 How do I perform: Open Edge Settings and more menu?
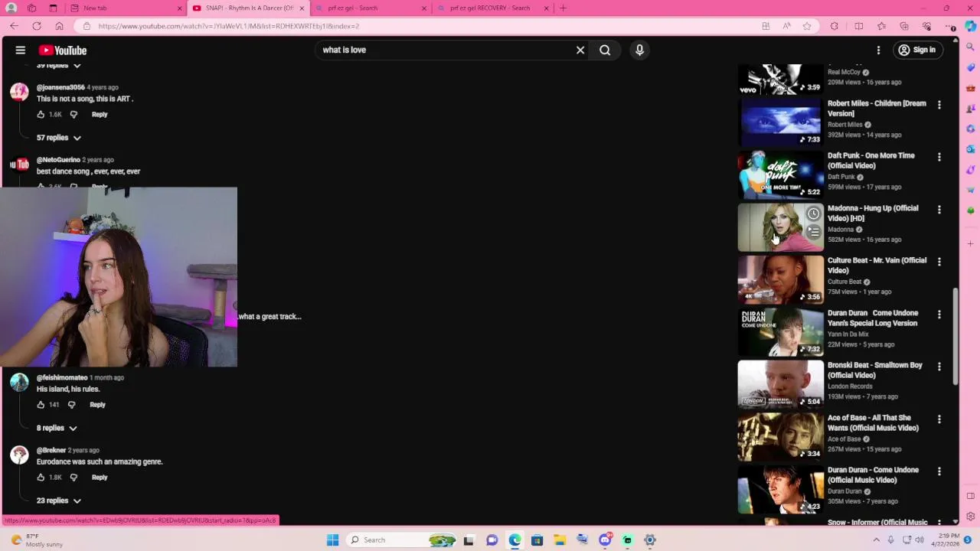click(950, 26)
